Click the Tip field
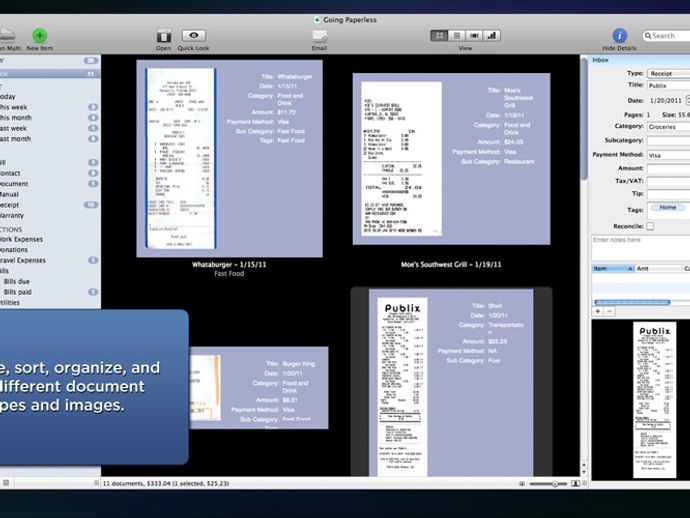Image resolution: width=690 pixels, height=518 pixels. 668,194
